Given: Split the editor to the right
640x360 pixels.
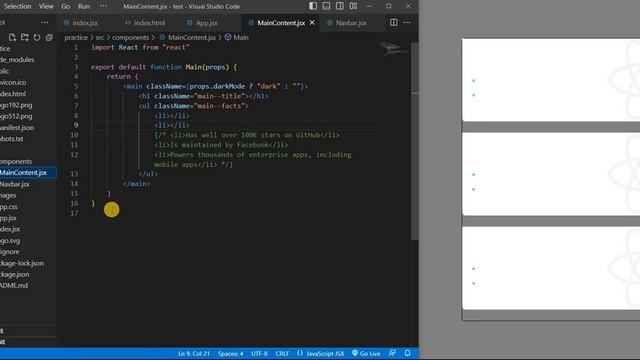Looking at the screenshot, I should tap(394, 23).
